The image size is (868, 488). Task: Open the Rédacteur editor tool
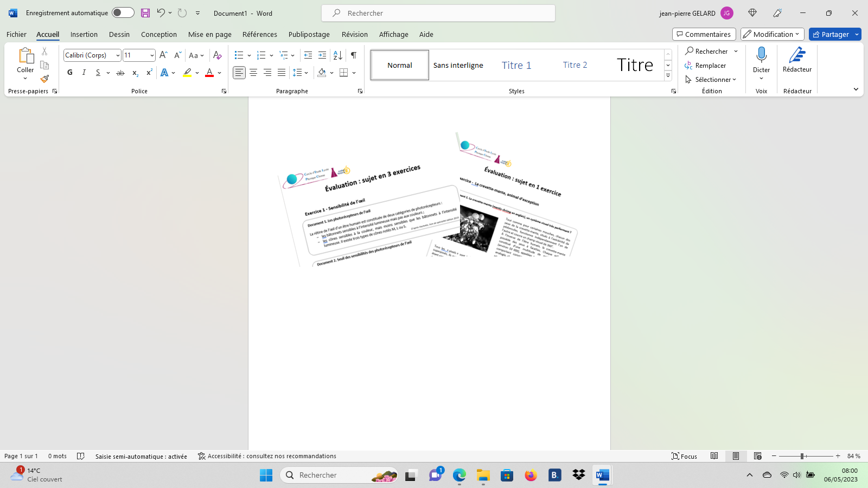[797, 60]
